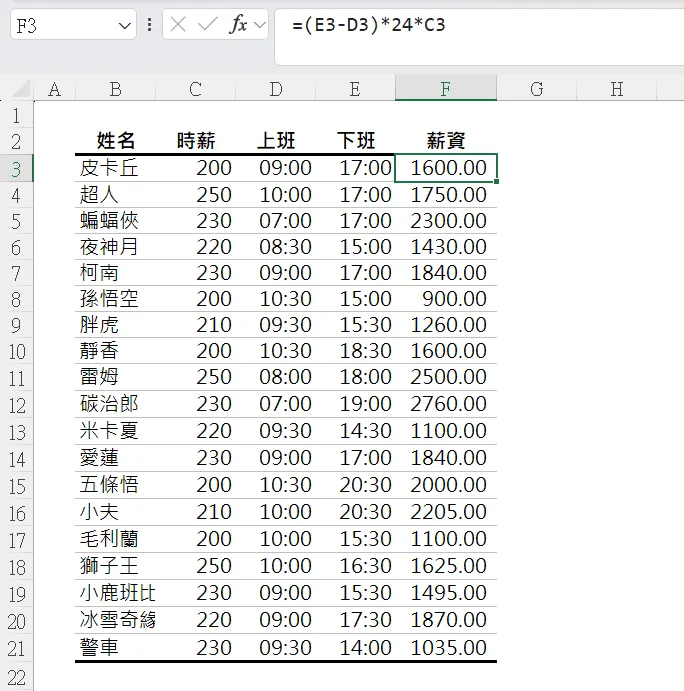
Task: Select the name cell 冰雪奇緣
Action: (x=115, y=620)
